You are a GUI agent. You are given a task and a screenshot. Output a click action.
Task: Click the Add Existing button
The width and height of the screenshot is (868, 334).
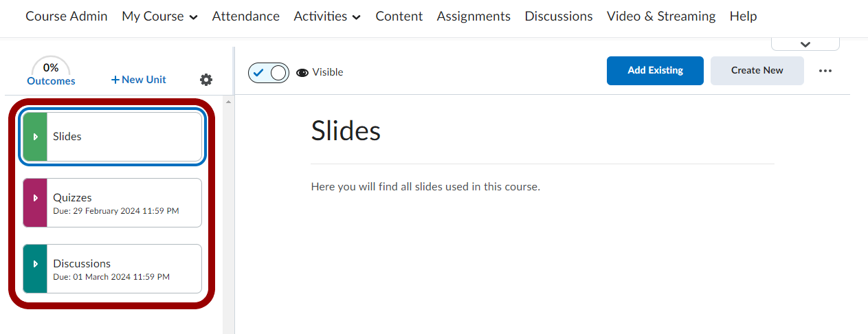click(x=655, y=71)
